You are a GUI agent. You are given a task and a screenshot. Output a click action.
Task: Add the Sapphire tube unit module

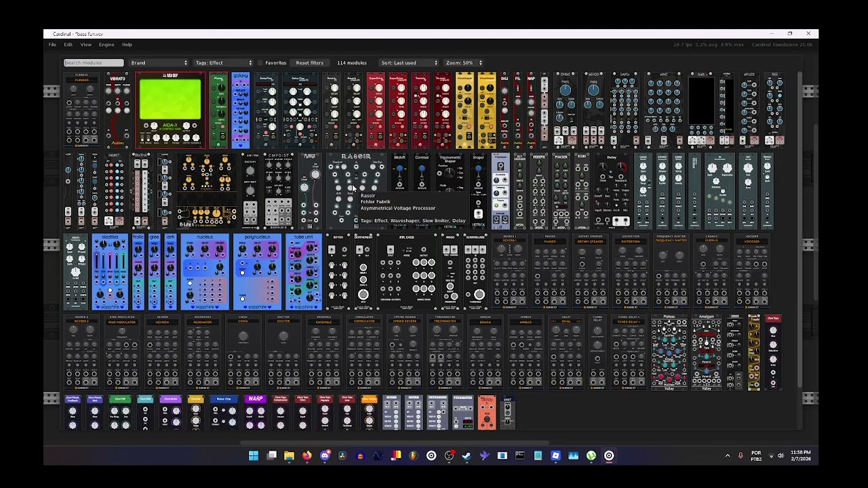coord(304,272)
